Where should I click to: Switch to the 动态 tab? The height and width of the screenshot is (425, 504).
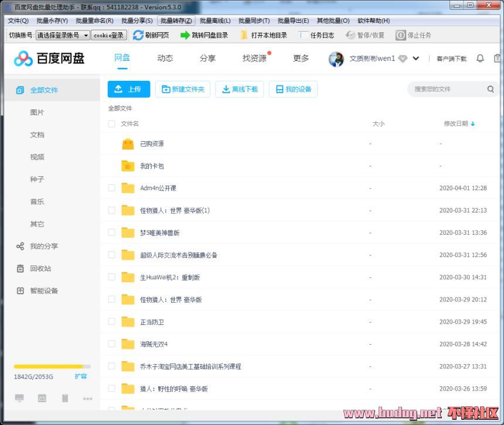click(165, 59)
